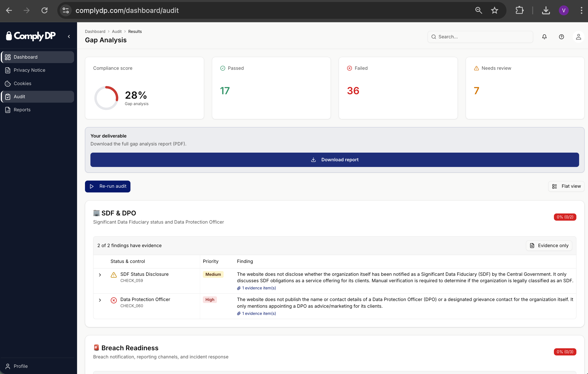The width and height of the screenshot is (588, 374).
Task: Collapse the sidebar with the chevron arrow
Action: pos(69,36)
